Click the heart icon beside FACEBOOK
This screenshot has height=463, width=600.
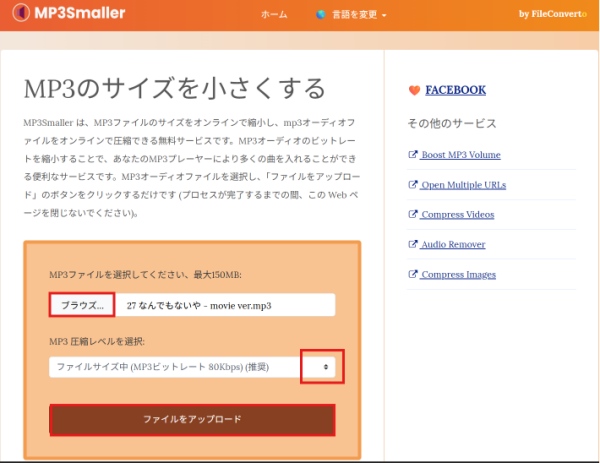[414, 90]
